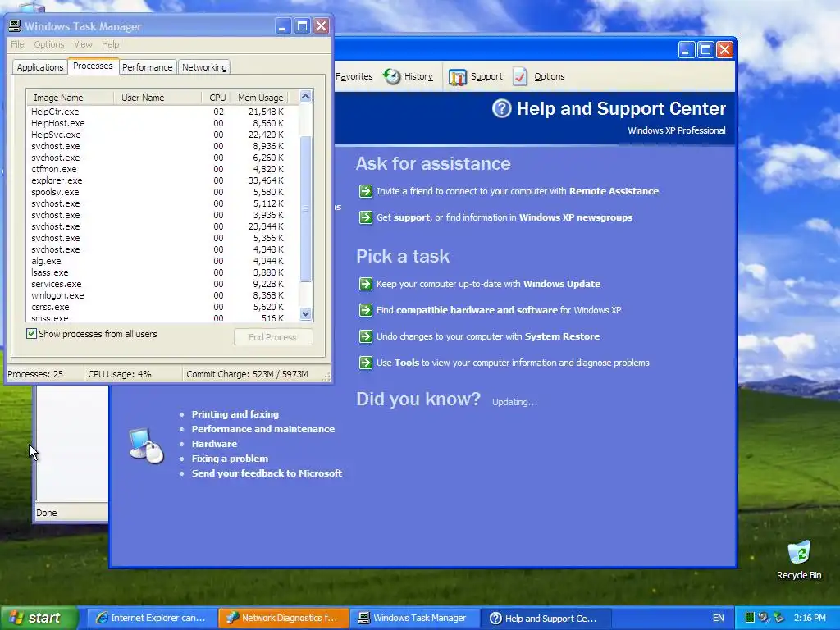This screenshot has height=630, width=840.
Task: Select csrss.exe process row
Action: click(162, 307)
